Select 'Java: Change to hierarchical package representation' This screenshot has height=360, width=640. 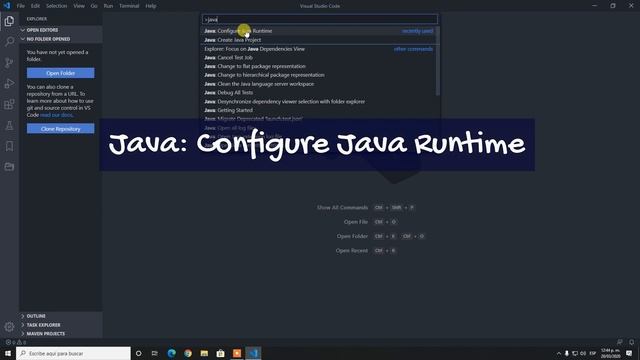tap(320, 75)
